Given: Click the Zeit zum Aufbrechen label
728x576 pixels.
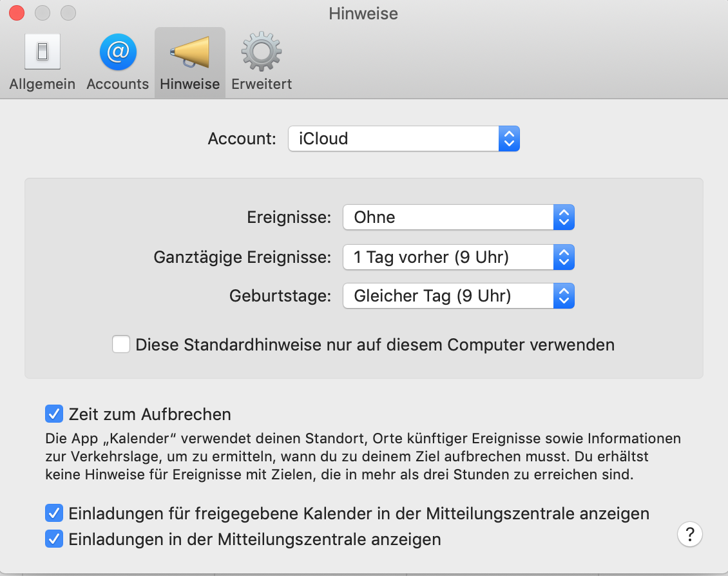Looking at the screenshot, I should 149,414.
